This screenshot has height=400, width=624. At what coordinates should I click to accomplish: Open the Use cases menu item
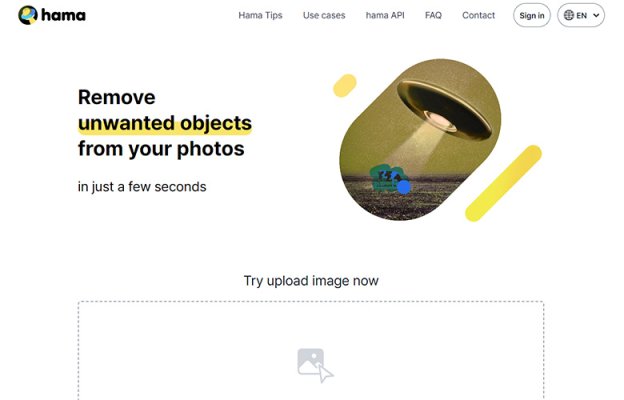coord(324,16)
